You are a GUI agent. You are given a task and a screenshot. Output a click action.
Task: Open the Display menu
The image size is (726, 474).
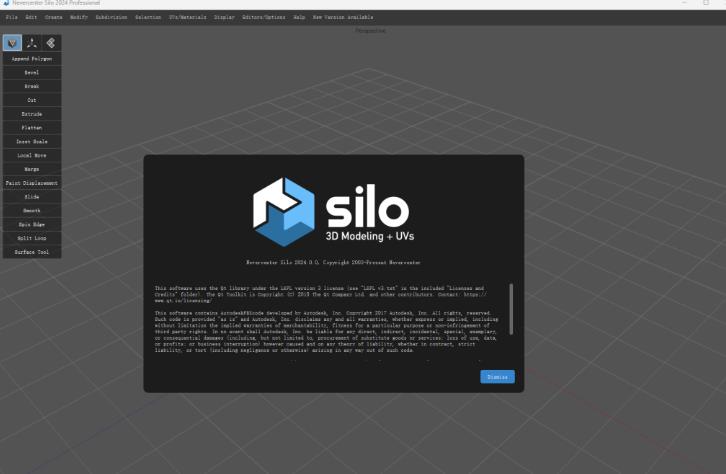(x=224, y=17)
